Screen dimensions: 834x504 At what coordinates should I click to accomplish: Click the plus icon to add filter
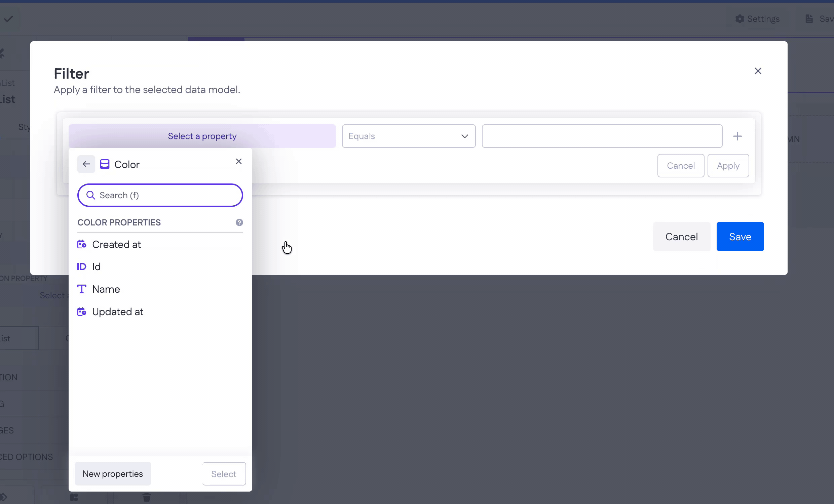(x=737, y=136)
